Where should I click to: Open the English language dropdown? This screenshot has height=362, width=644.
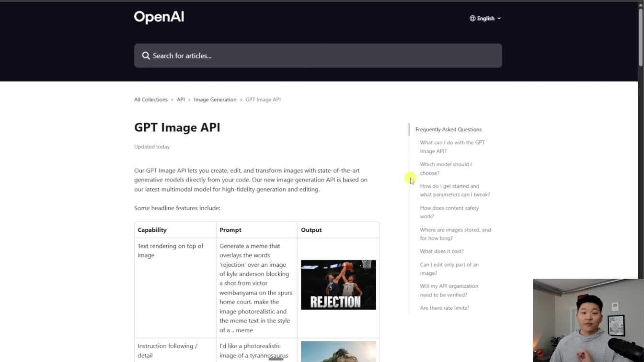tap(485, 18)
